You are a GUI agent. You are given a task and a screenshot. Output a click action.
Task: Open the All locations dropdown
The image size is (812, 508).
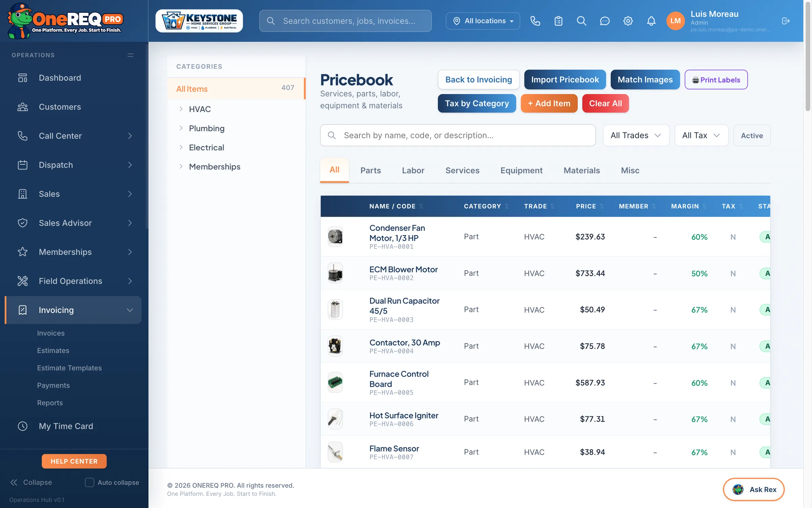point(483,21)
